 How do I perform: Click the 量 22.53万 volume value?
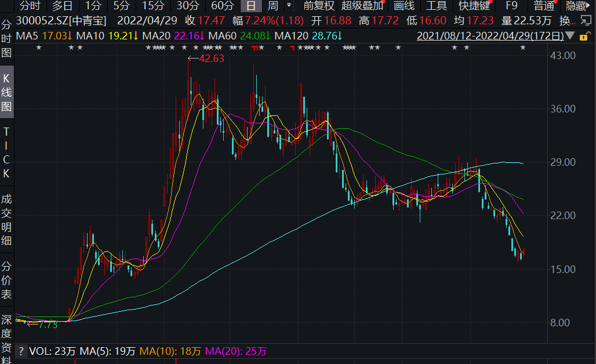pos(526,20)
